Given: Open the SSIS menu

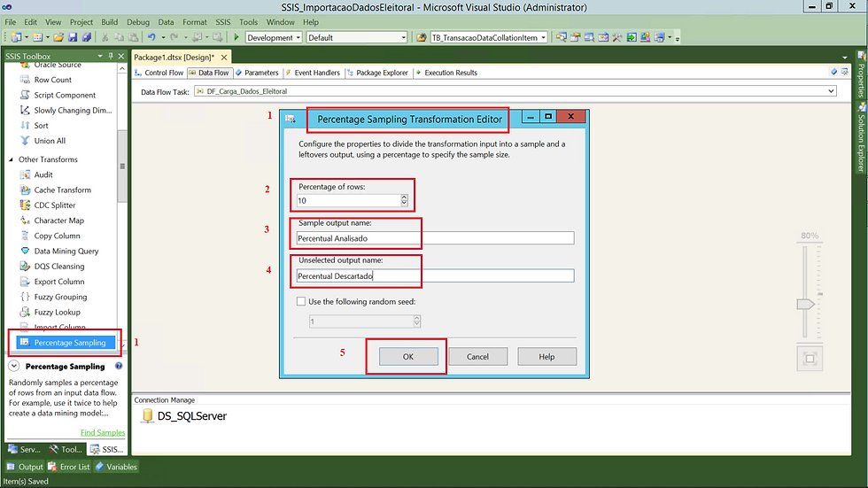Looking at the screenshot, I should pyautogui.click(x=223, y=22).
